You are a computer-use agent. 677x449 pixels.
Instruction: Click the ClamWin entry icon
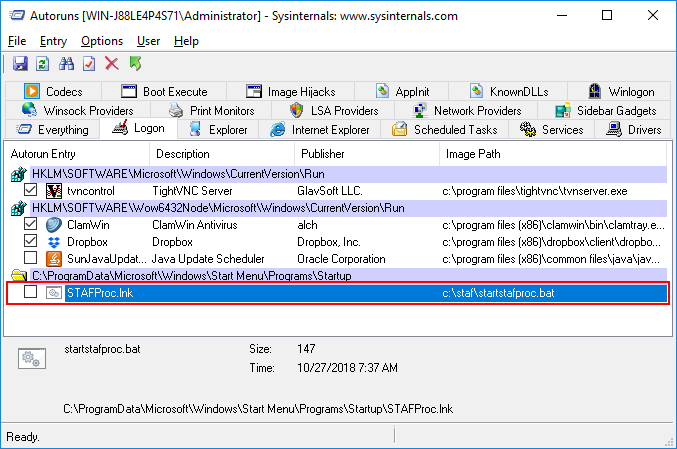click(x=54, y=225)
